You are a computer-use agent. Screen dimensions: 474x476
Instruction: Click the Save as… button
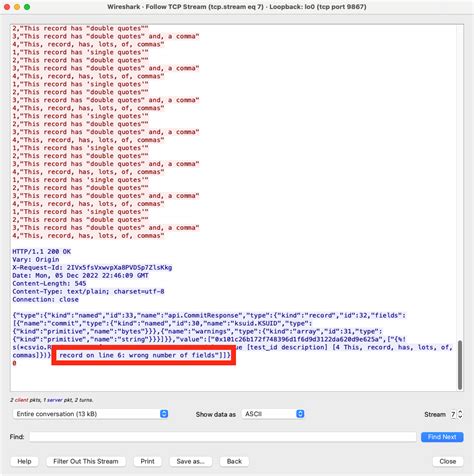point(190,461)
